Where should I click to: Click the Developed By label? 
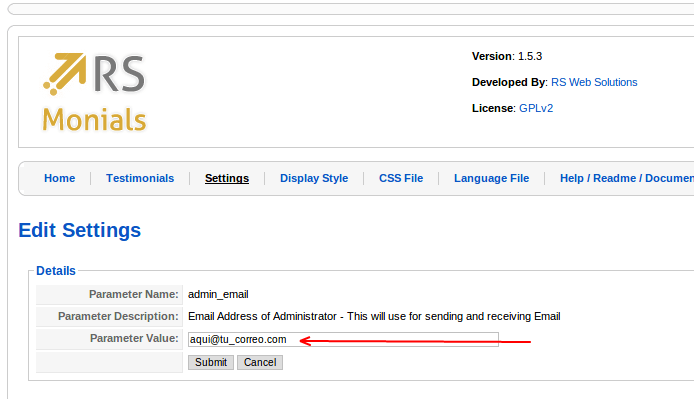tap(509, 82)
